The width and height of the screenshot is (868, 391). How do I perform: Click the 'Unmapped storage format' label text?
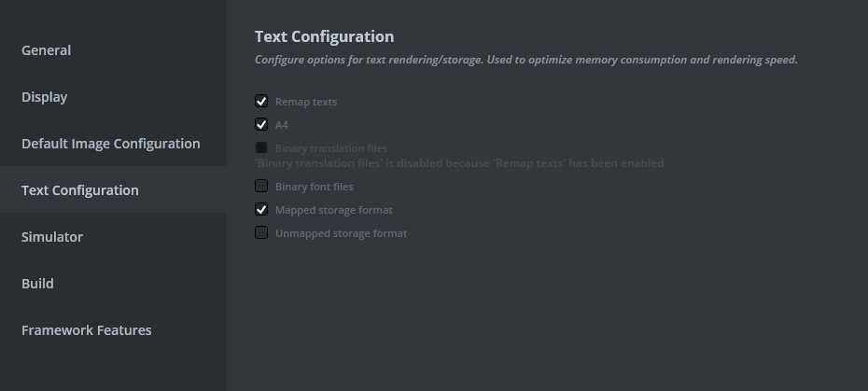tap(341, 233)
